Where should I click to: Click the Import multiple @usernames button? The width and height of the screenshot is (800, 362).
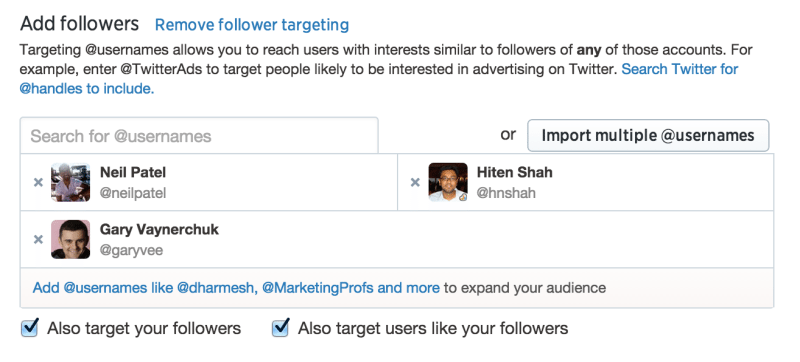[x=648, y=136]
